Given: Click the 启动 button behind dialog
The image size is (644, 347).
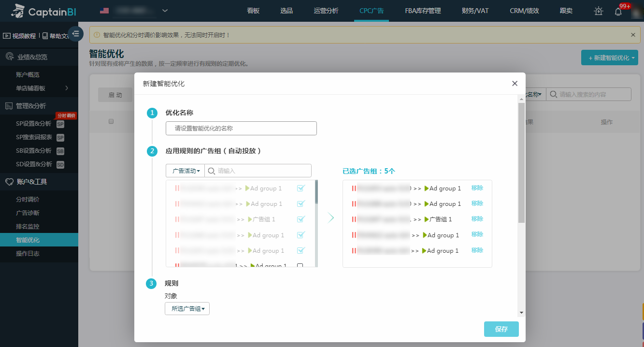Looking at the screenshot, I should [115, 95].
